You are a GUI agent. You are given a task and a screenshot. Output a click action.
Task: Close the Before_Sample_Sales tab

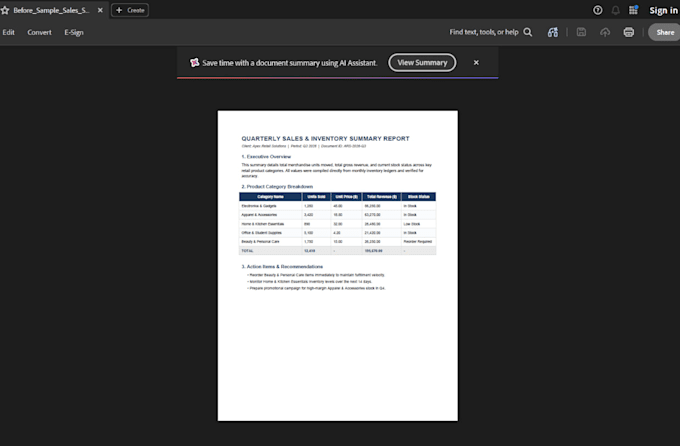(100, 10)
